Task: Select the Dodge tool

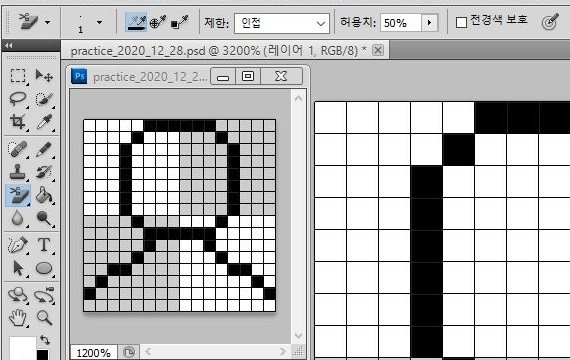Action: [44, 218]
